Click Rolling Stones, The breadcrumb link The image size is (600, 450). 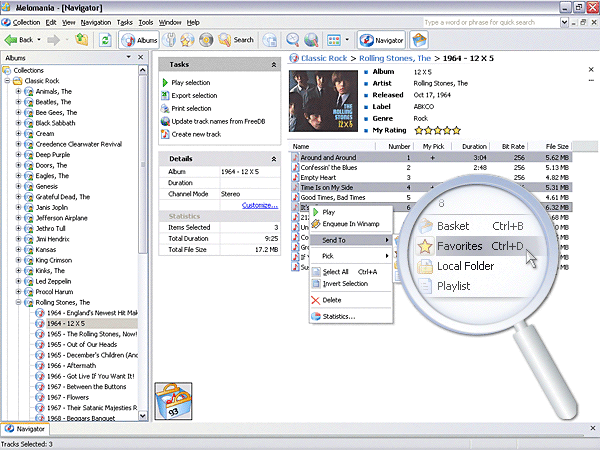395,58
